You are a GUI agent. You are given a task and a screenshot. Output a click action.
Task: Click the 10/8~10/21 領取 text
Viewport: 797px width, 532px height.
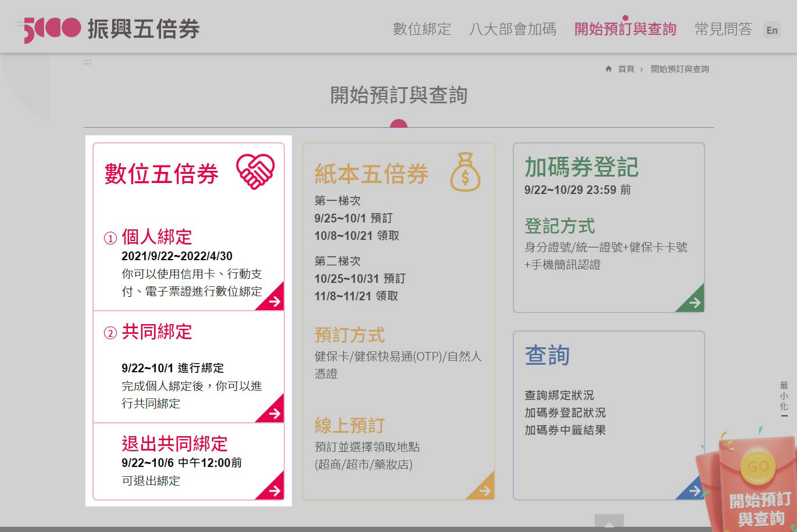click(357, 236)
